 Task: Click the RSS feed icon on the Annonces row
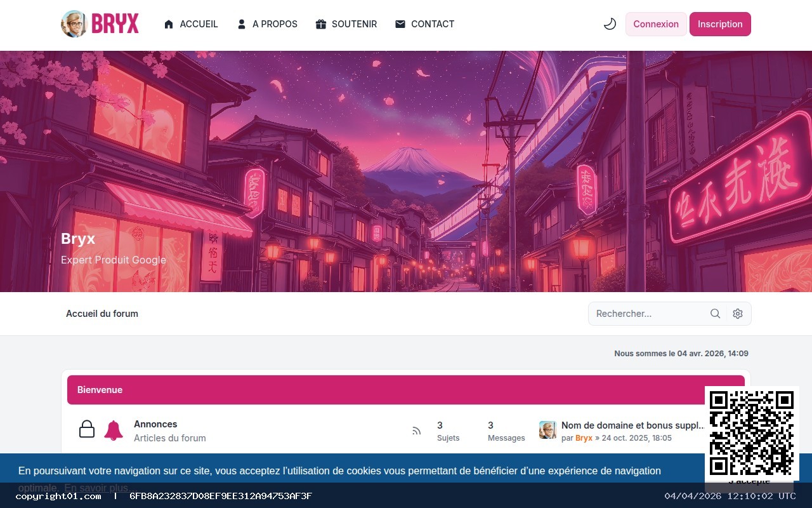(416, 431)
